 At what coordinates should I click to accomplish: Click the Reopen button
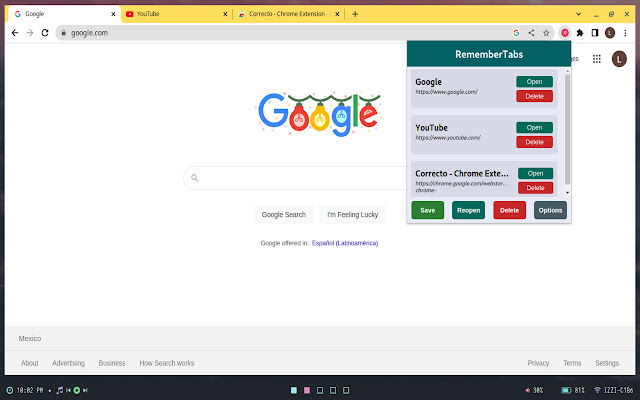(468, 210)
